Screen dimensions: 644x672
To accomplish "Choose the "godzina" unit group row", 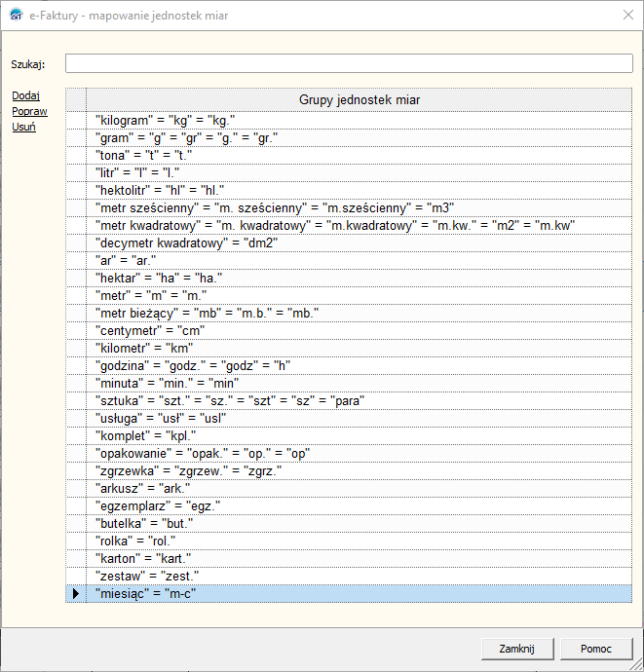I will click(x=193, y=365).
